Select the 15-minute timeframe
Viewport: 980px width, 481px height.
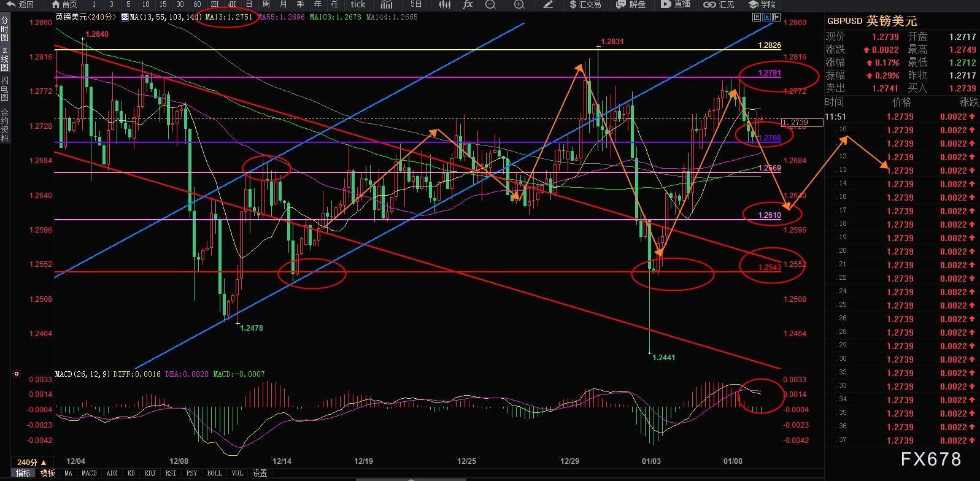[163, 4]
